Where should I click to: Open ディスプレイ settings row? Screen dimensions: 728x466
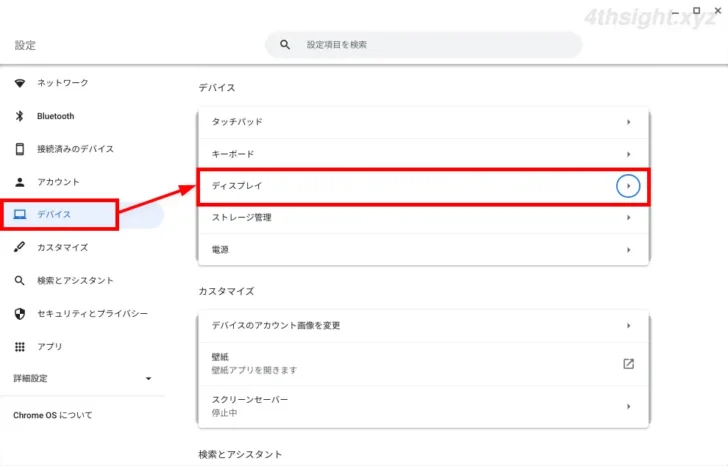coord(423,186)
